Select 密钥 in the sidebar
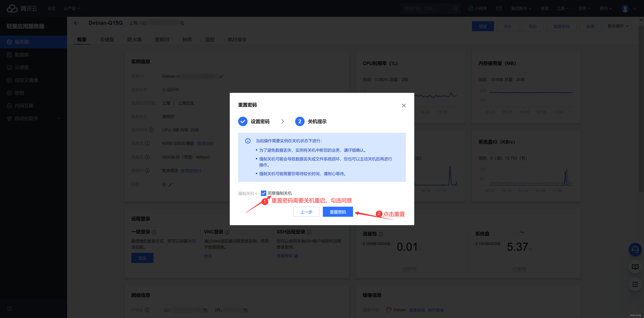Screen dimensions: 644x318 tap(34, 93)
